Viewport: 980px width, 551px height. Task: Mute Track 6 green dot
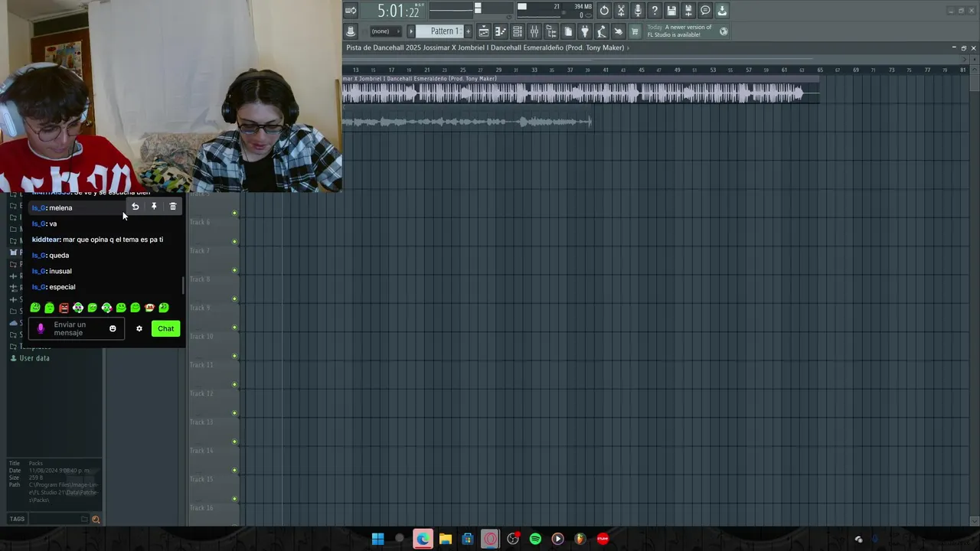click(x=234, y=242)
